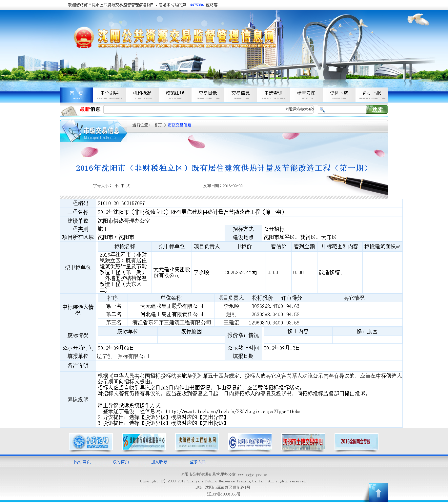Click the 加入收藏 footer link
The height and width of the screenshot is (503, 448).
tap(159, 462)
